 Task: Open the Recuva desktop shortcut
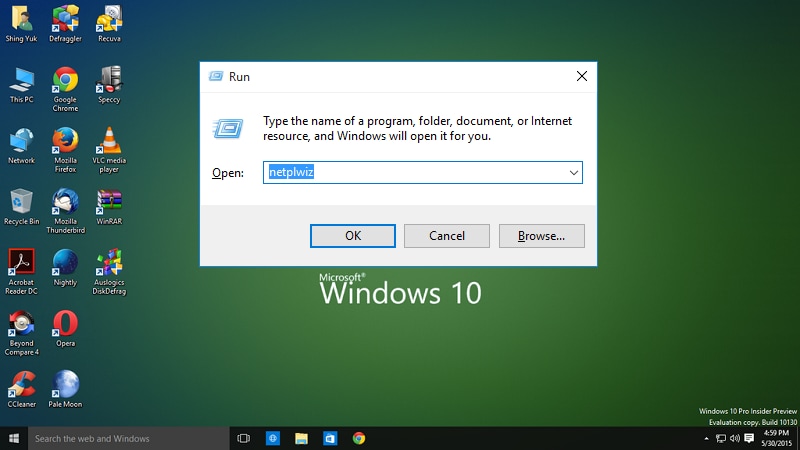pos(109,24)
